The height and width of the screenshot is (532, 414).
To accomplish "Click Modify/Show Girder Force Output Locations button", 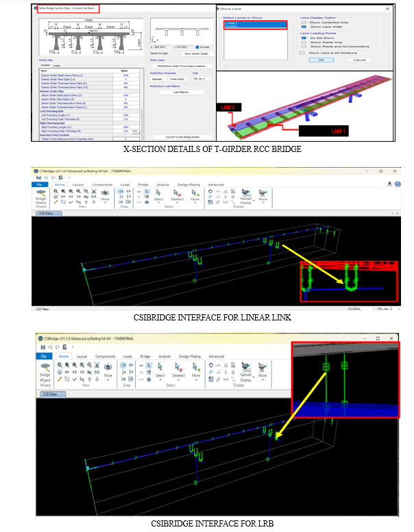I will click(x=182, y=66).
